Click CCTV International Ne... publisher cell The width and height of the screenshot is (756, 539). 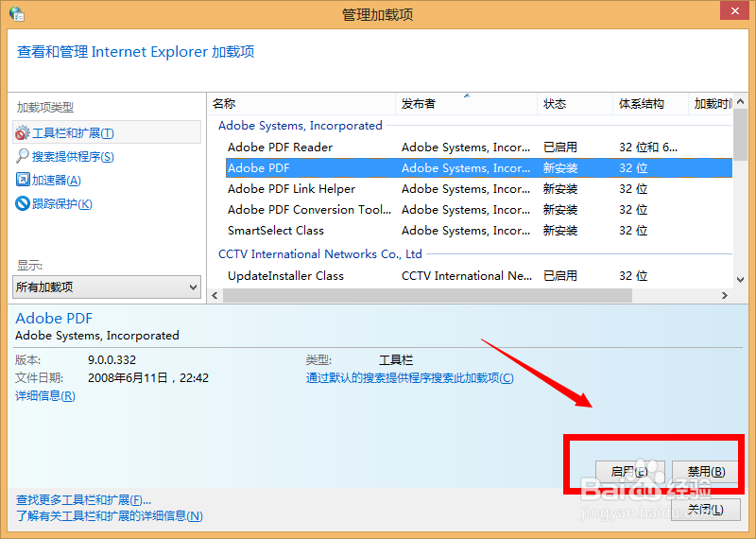point(467,275)
